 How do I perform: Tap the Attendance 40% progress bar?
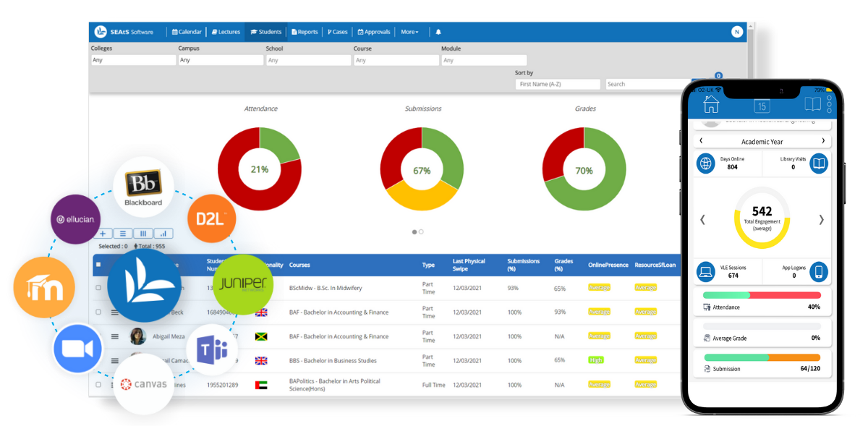point(762,295)
